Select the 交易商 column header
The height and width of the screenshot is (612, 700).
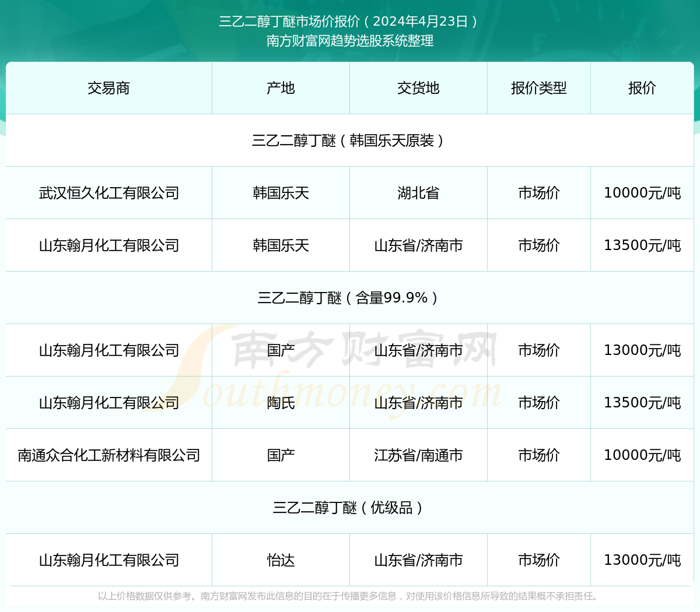(108, 88)
